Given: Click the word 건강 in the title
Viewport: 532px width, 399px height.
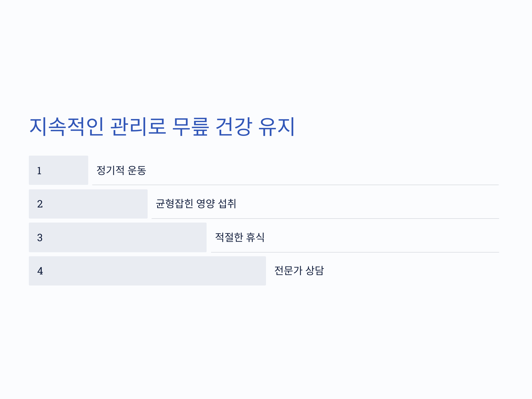Looking at the screenshot, I should coord(234,127).
